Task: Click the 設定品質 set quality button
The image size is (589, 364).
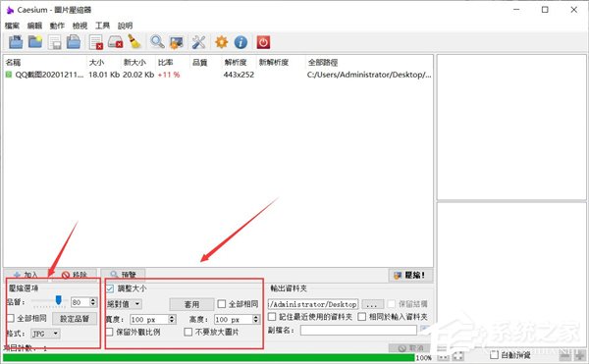Action: point(75,319)
